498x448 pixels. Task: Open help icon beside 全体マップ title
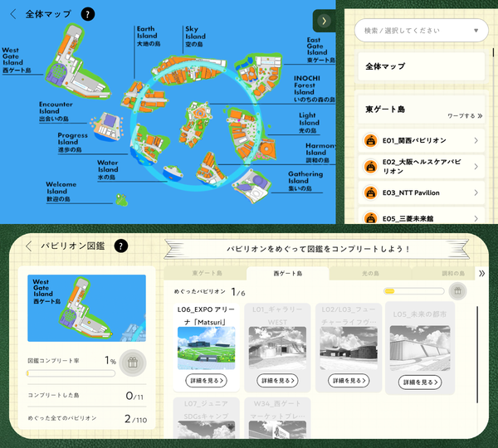(88, 14)
